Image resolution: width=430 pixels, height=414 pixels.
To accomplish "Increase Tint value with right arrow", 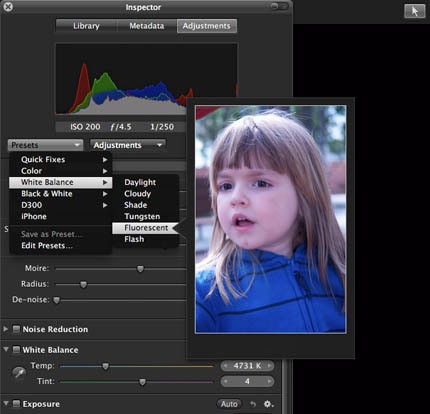I will pyautogui.click(x=269, y=381).
